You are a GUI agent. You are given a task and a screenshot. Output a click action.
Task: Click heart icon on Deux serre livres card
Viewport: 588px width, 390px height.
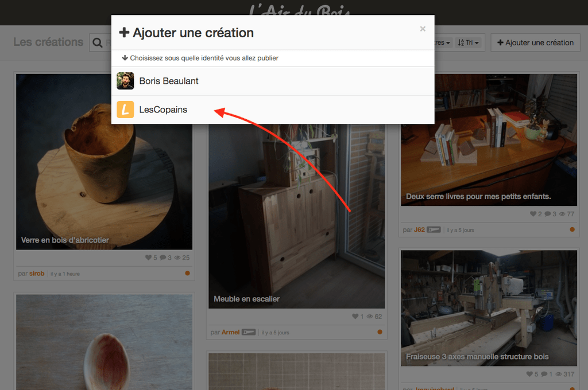[533, 214]
